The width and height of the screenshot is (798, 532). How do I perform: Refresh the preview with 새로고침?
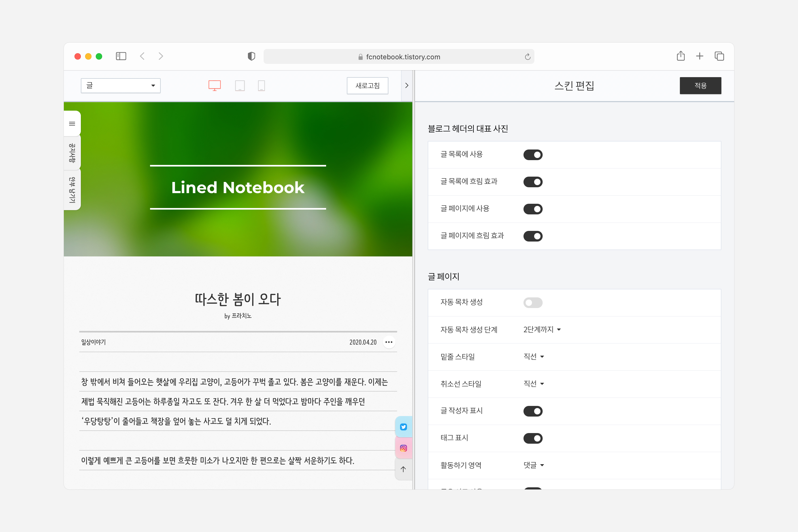click(367, 85)
